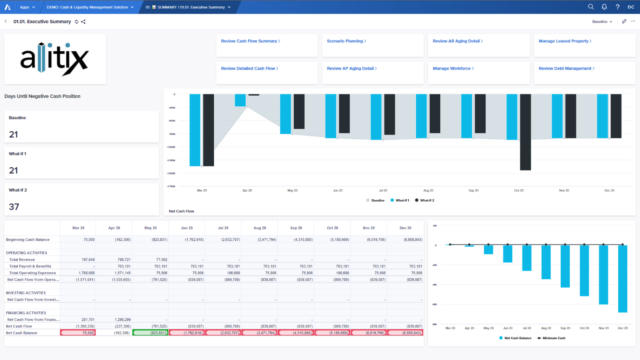Open the help question mark icon
This screenshot has width=640, height=360.
coord(617,7)
